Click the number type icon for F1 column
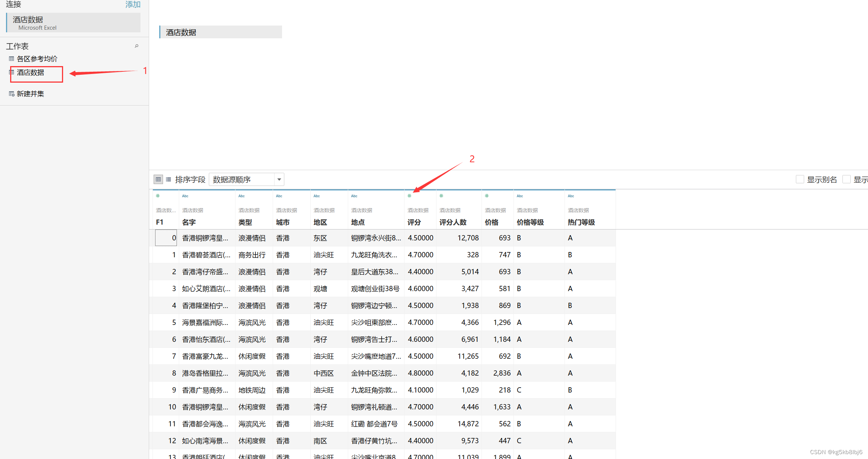This screenshot has width=868, height=459. (158, 196)
